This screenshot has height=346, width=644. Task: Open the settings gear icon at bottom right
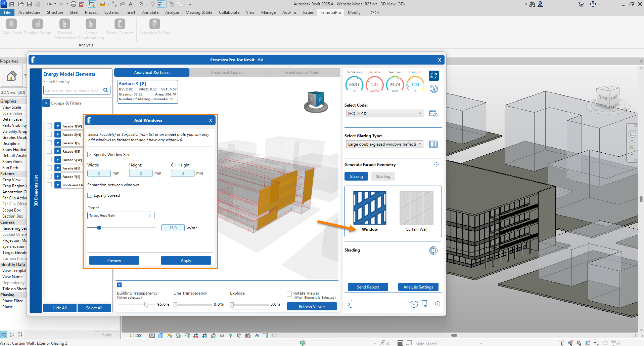click(414, 304)
